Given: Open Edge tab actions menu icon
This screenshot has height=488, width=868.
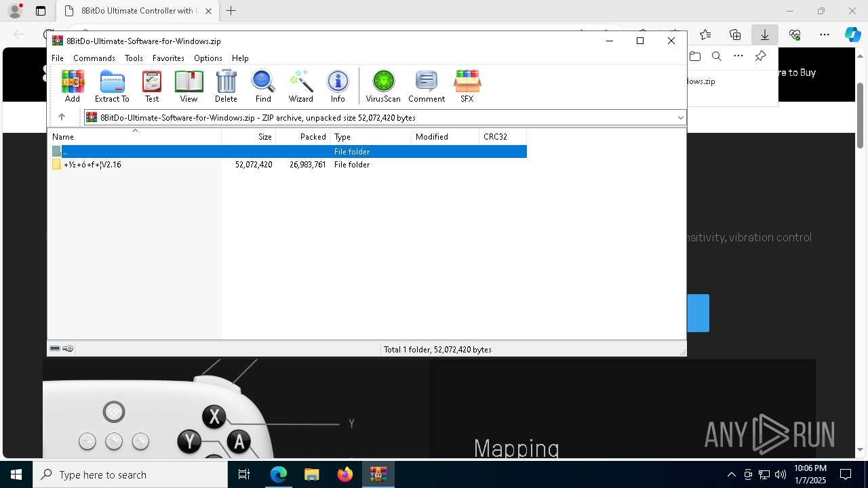Looking at the screenshot, I should tap(41, 11).
